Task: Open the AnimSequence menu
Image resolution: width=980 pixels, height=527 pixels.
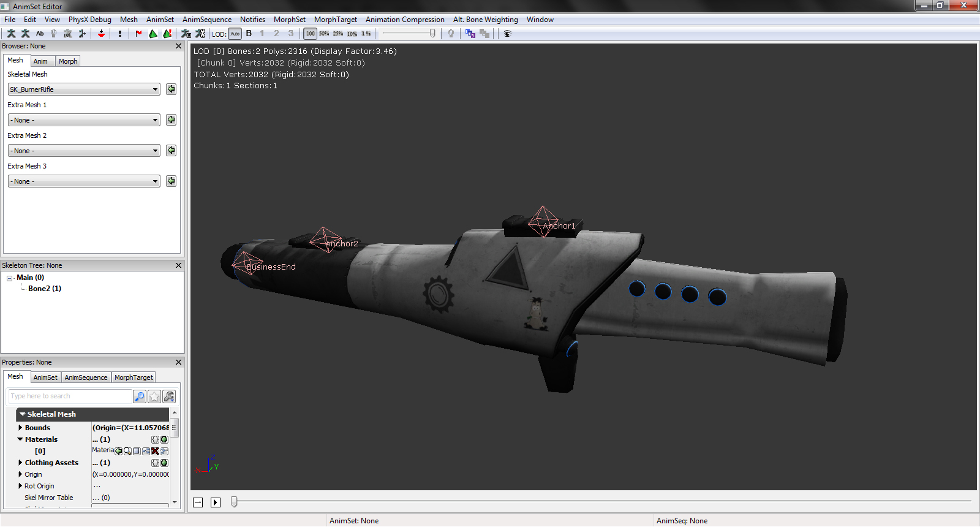Action: pyautogui.click(x=206, y=20)
